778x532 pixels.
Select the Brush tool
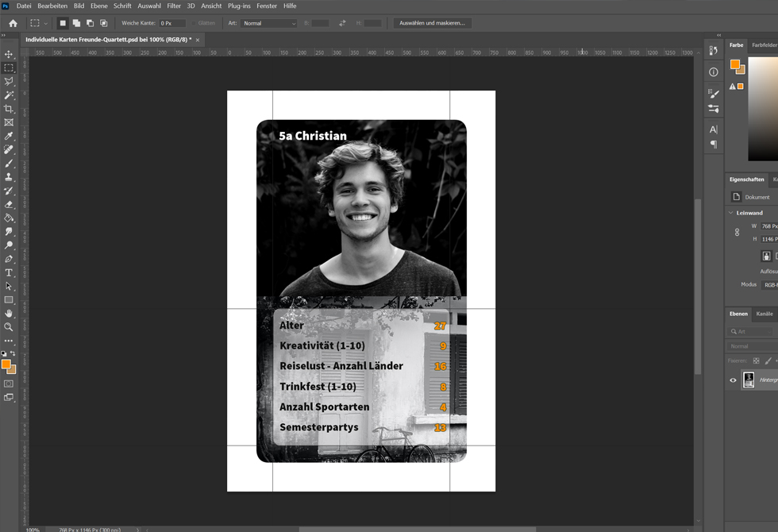point(9,164)
